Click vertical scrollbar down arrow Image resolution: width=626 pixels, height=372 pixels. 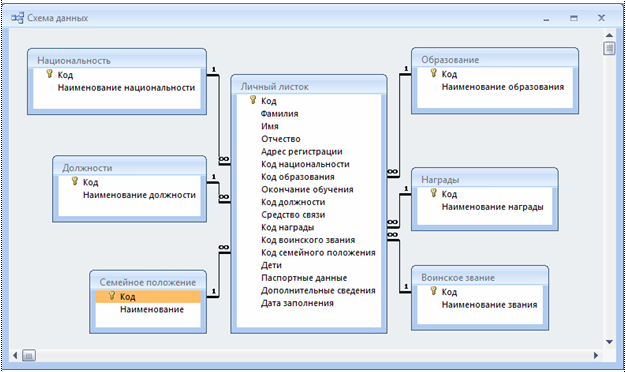click(609, 342)
